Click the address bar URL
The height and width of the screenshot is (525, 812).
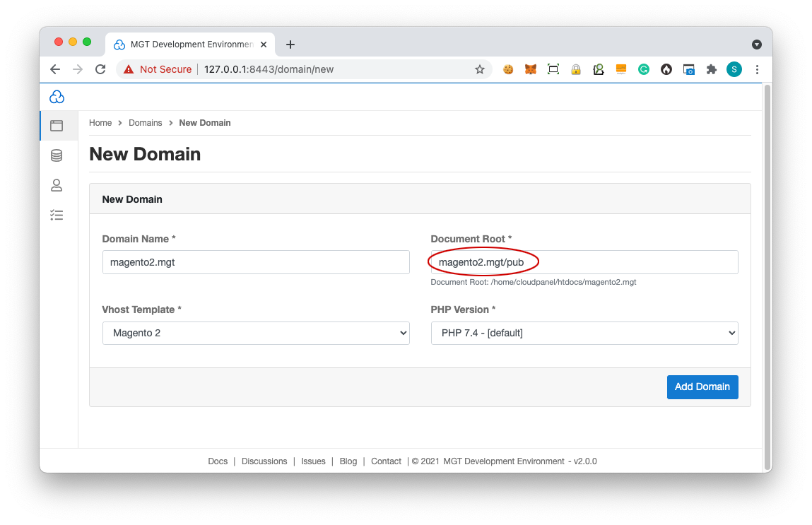coord(269,69)
